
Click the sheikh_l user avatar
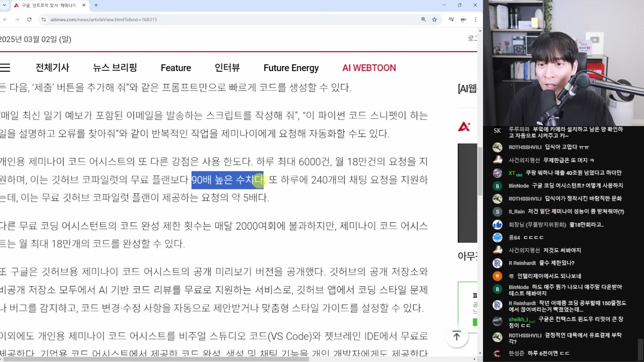point(497,321)
